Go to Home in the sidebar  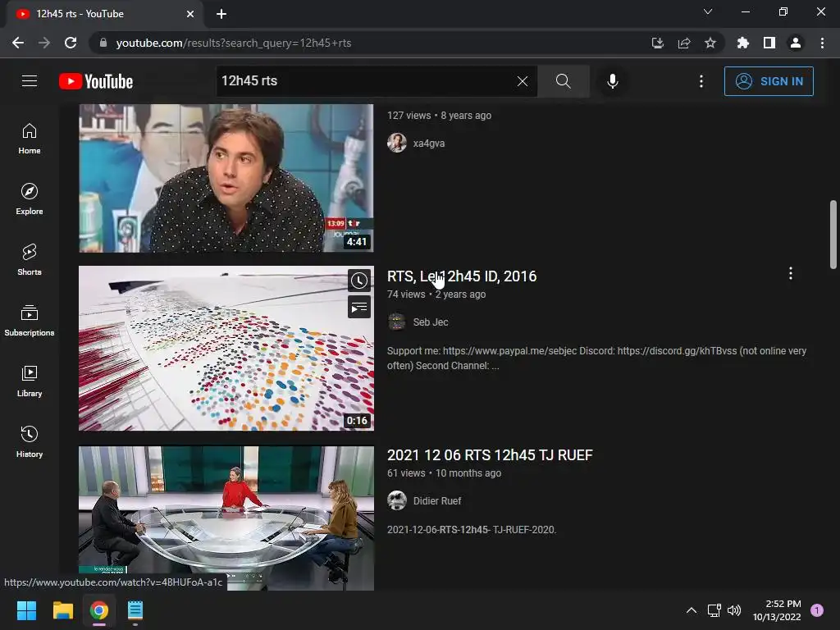click(30, 139)
